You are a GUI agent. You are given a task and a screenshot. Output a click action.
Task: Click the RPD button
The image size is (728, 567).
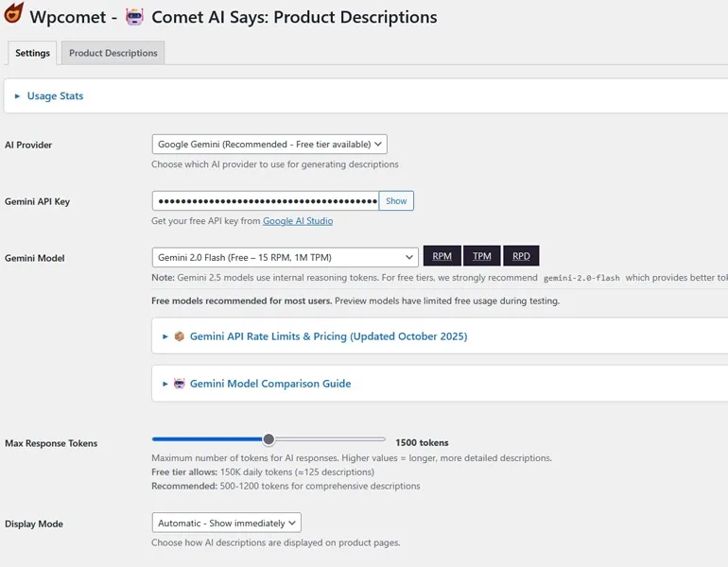pos(521,256)
